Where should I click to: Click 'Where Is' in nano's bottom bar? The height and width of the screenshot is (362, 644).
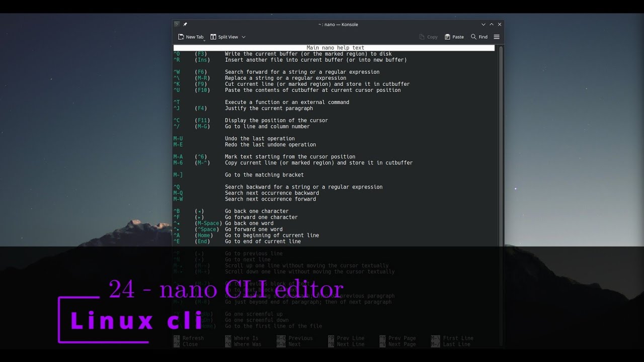click(246, 338)
